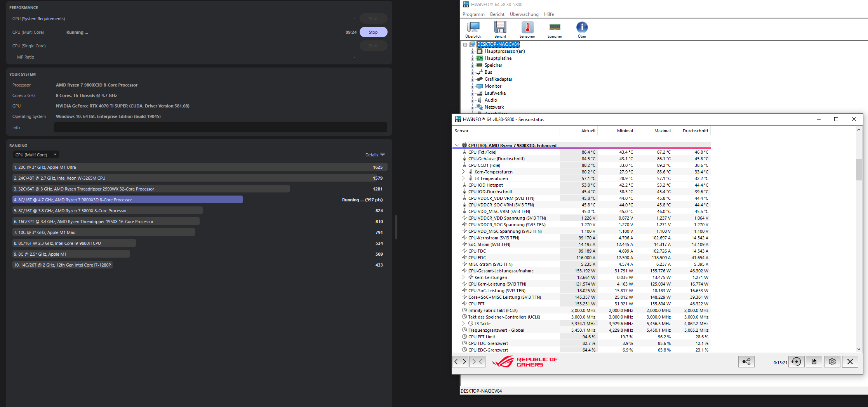Viewport: 868px width, 407px height.
Task: Expand the L3-Temperaturen sensor row
Action: tap(463, 178)
